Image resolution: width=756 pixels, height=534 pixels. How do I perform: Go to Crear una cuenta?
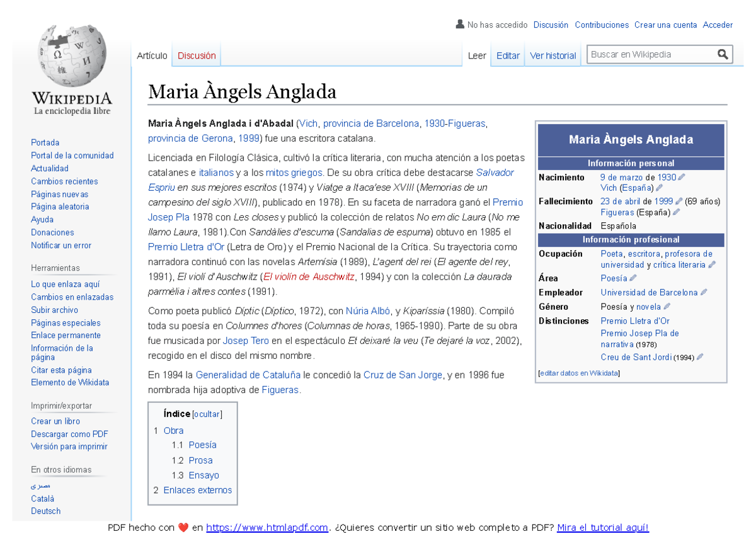click(x=665, y=25)
